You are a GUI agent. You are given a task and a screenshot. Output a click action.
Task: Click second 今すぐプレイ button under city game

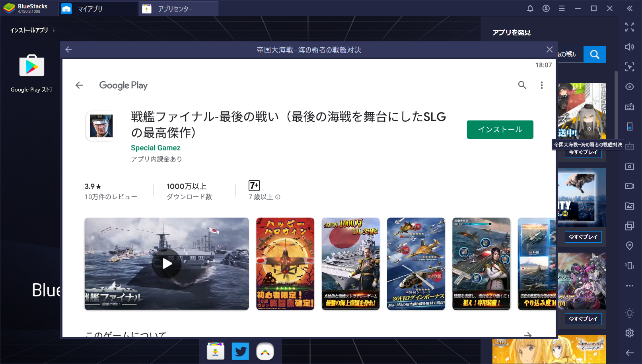coord(583,237)
